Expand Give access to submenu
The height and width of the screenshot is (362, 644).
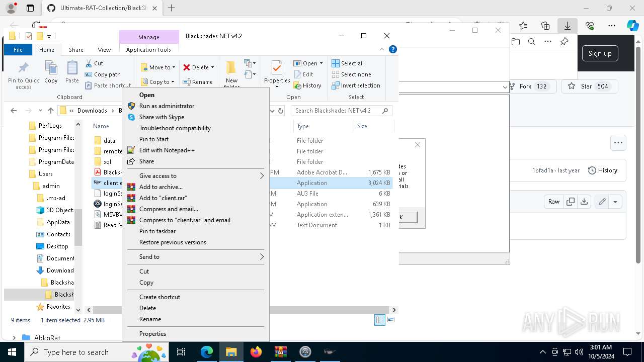click(196, 176)
